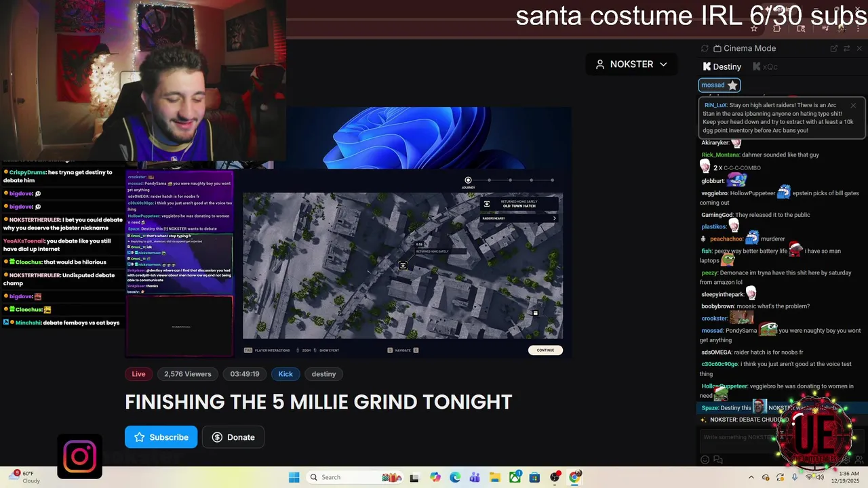Open the Windows Start menu

pos(294,477)
